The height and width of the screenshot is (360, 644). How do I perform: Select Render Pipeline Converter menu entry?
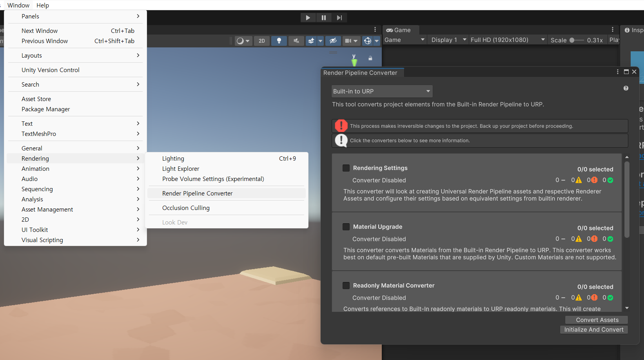coord(227,194)
